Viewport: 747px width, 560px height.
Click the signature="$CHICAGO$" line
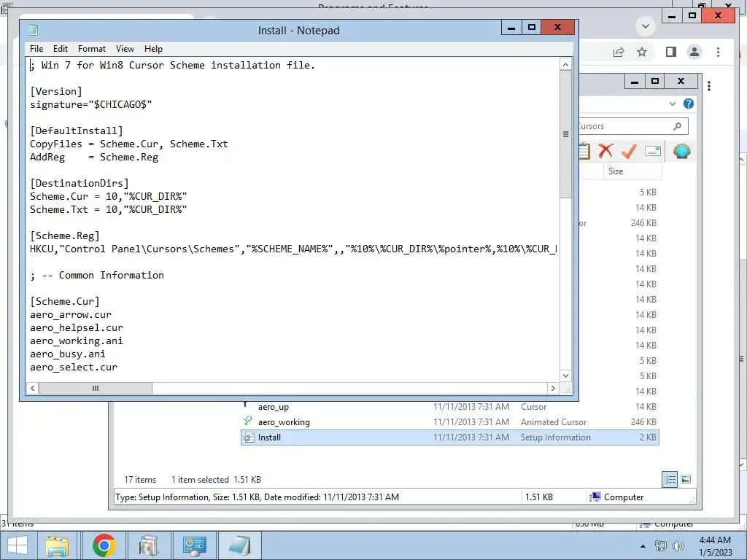[91, 105]
